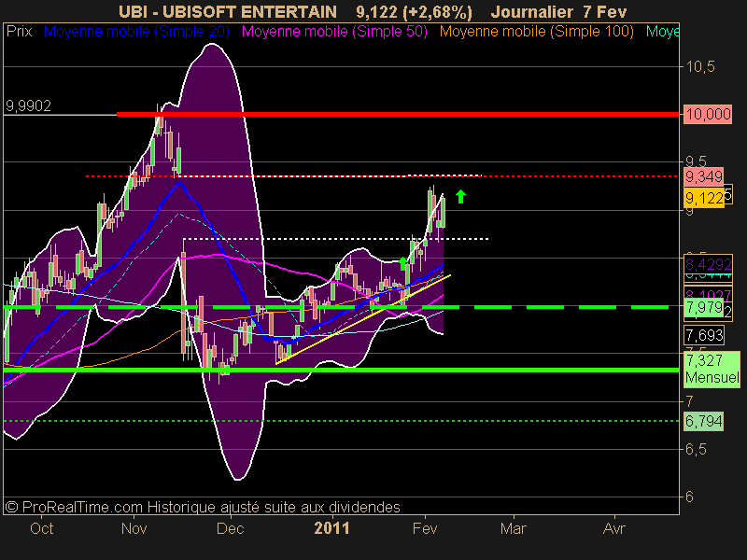
Task: Click the 9,5 price axis tick
Action: click(x=697, y=161)
